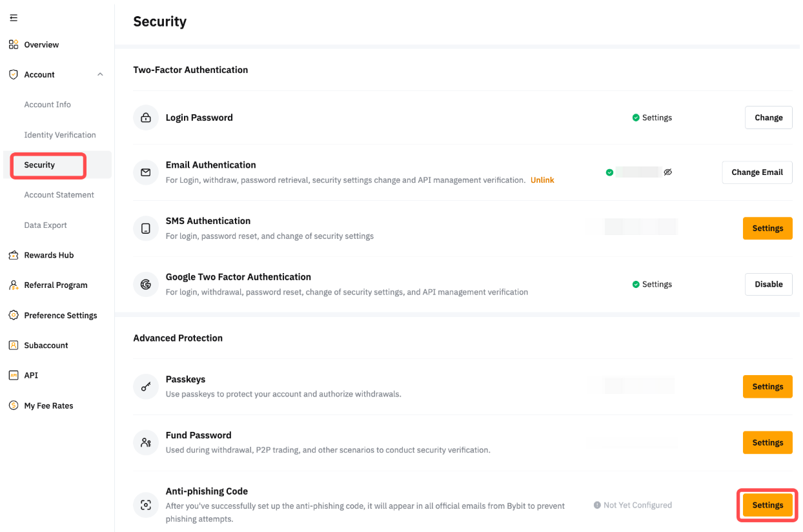Open Account Statement menu item

pyautogui.click(x=59, y=195)
